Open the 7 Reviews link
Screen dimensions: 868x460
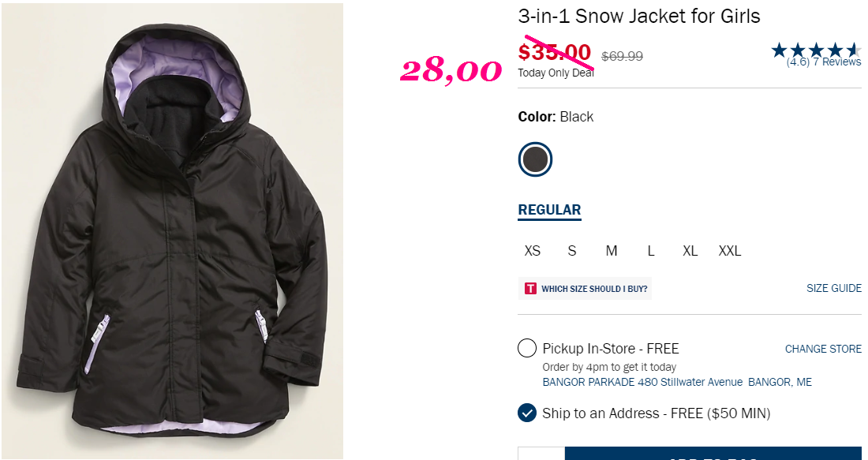pos(837,62)
